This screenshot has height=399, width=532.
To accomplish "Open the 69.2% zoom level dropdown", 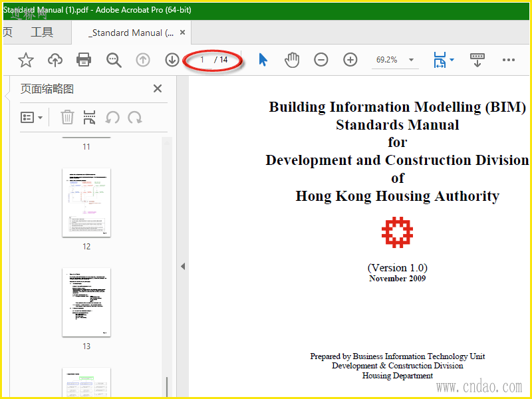I will coord(395,60).
